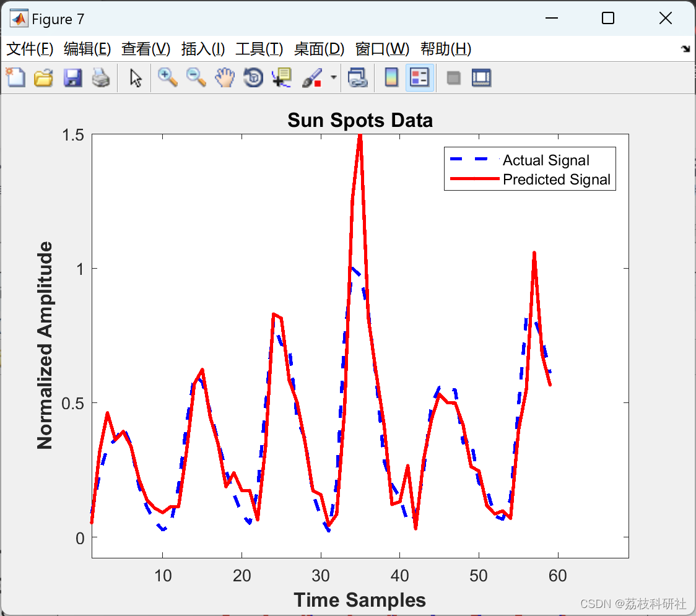Activate the Zoom In magnifier tool
Screen dimensions: 696x616
(x=168, y=77)
